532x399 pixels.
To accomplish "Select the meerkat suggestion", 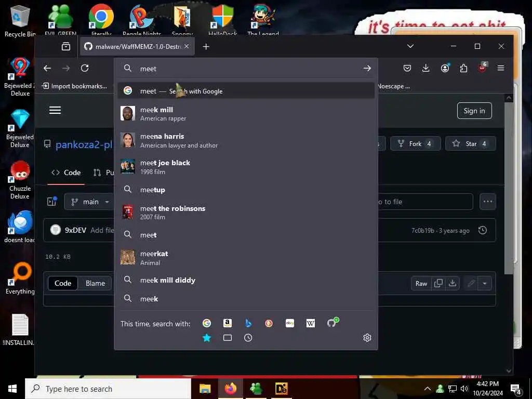I will [x=246, y=258].
